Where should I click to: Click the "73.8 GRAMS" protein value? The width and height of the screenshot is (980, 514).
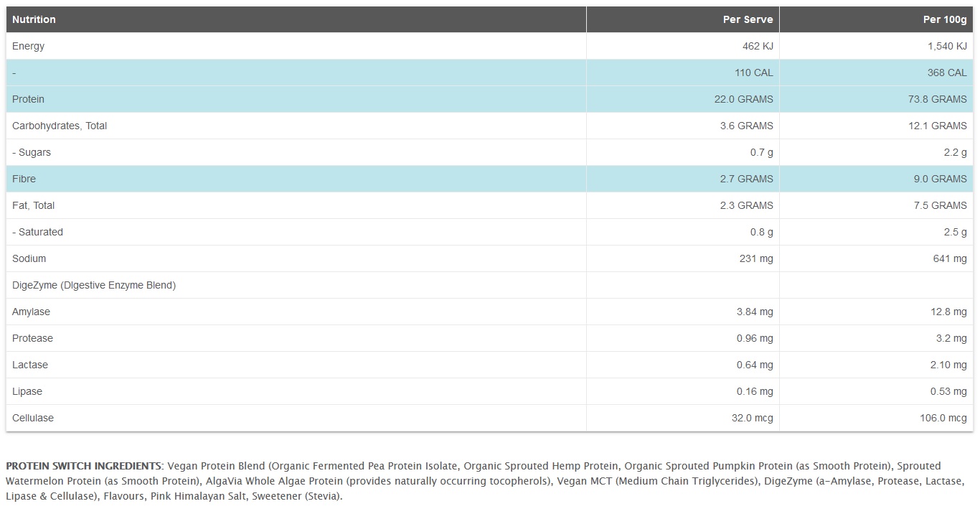[938, 99]
